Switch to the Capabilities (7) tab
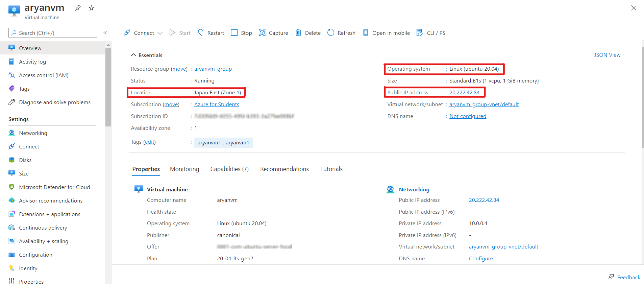 tap(229, 169)
